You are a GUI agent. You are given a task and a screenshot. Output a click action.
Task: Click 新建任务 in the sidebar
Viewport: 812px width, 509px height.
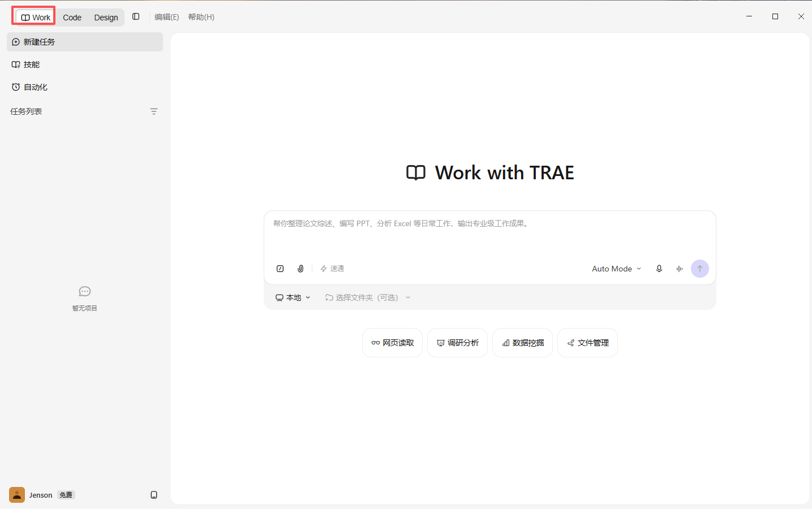(85, 42)
